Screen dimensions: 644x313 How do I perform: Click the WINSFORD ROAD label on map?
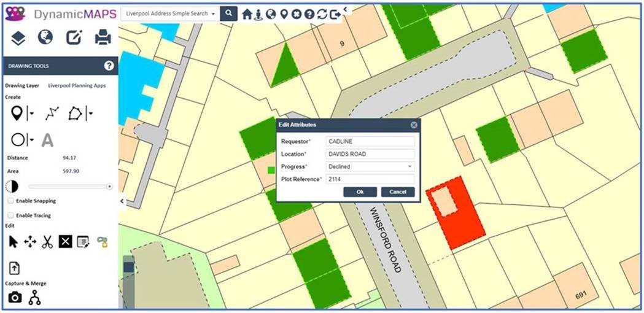386,241
